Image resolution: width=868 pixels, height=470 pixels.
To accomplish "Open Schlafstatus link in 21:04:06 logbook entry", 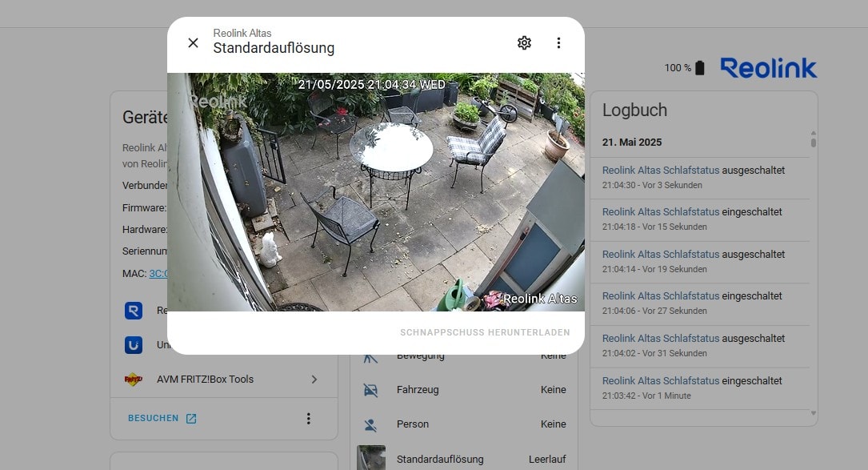I will click(x=661, y=296).
